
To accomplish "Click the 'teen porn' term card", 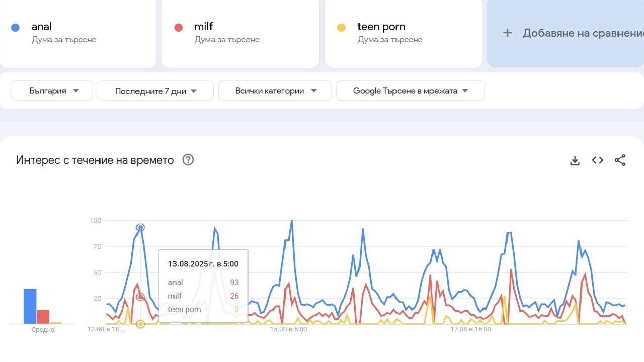I will point(404,33).
